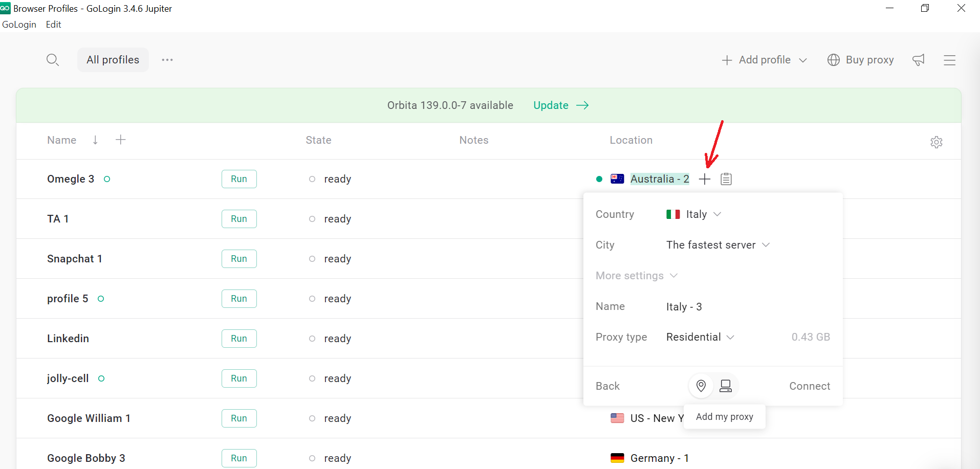The width and height of the screenshot is (980, 469).
Task: Click the plus icon beside Australia - 2
Action: point(705,179)
